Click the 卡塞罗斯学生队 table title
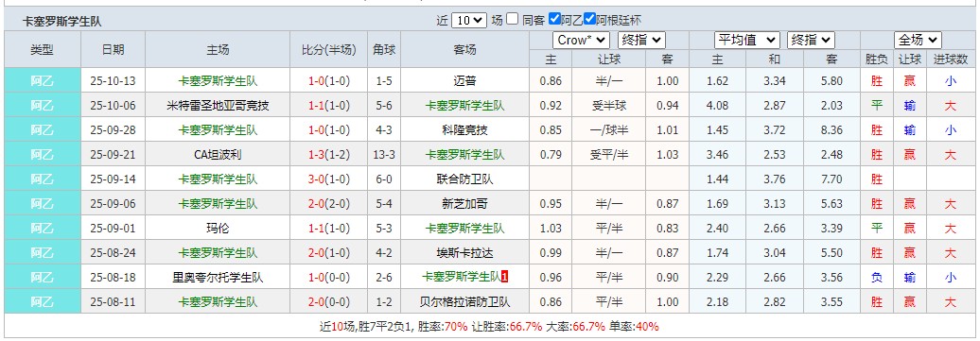Screen dimensions: 980x341 coord(61,21)
